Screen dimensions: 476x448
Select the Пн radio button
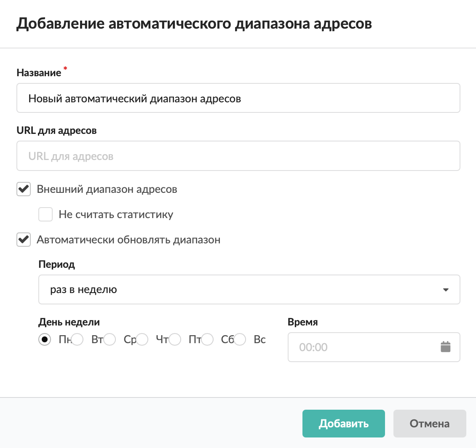pyautogui.click(x=45, y=339)
